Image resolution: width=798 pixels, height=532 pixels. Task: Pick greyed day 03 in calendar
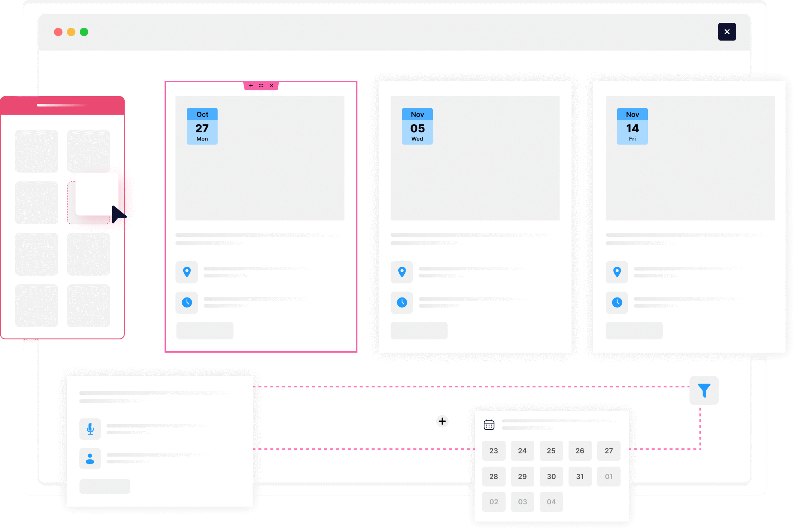(x=522, y=501)
